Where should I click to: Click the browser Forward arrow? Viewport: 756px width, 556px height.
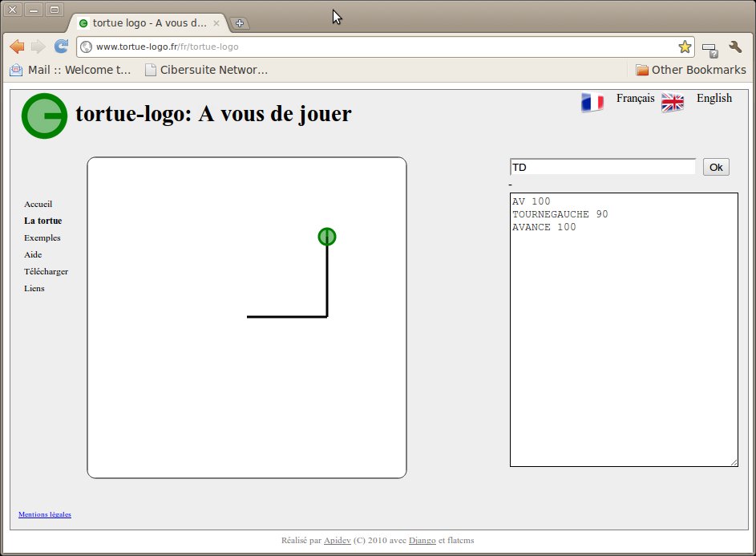38,47
